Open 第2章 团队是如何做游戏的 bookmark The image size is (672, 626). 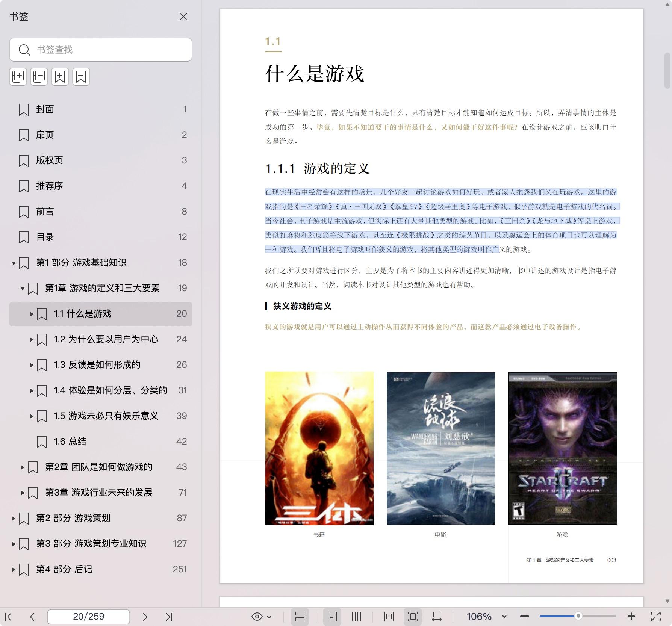click(x=101, y=467)
